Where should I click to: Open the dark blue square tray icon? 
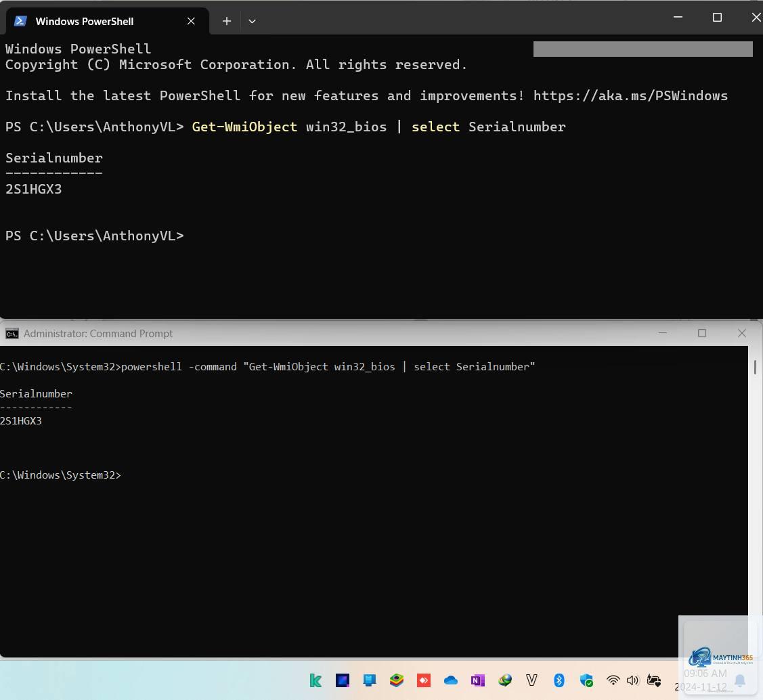pos(343,680)
